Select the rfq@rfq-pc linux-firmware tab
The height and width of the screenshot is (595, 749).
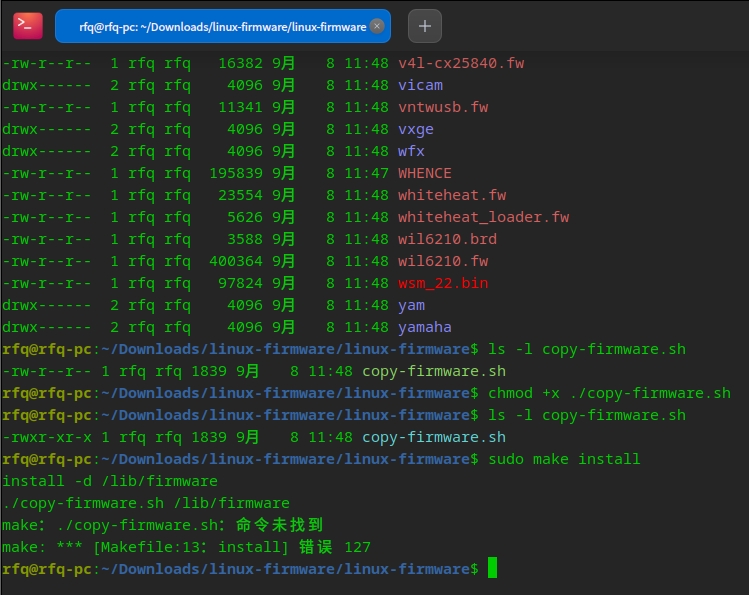pyautogui.click(x=220, y=27)
